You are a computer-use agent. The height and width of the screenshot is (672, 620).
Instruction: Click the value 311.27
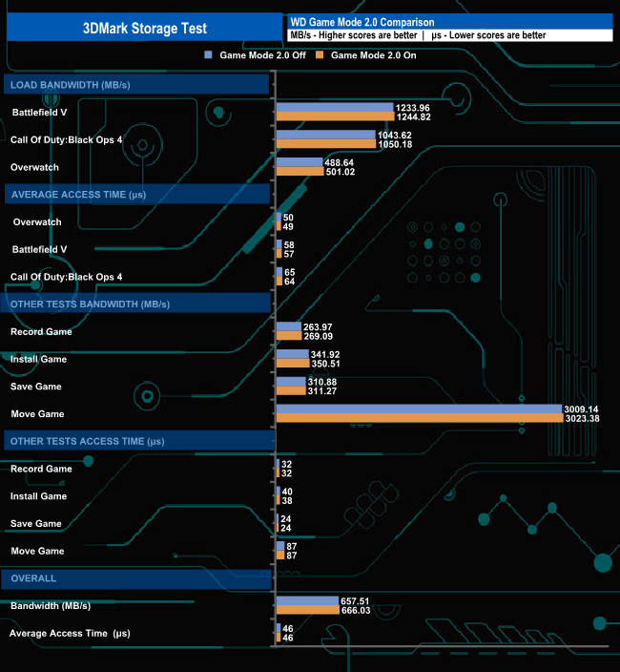322,391
